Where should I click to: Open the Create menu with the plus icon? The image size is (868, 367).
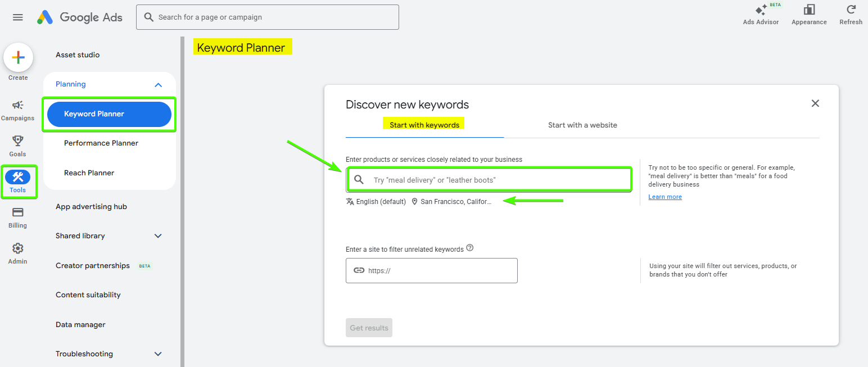pyautogui.click(x=18, y=57)
